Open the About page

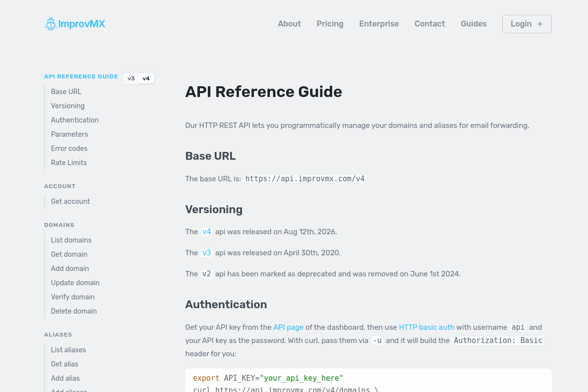coord(290,24)
